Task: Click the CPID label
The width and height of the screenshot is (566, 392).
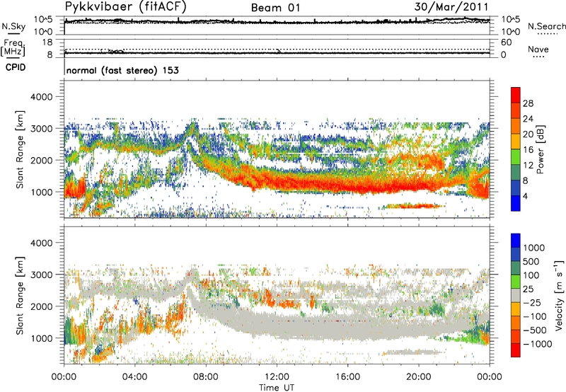Action: point(16,67)
